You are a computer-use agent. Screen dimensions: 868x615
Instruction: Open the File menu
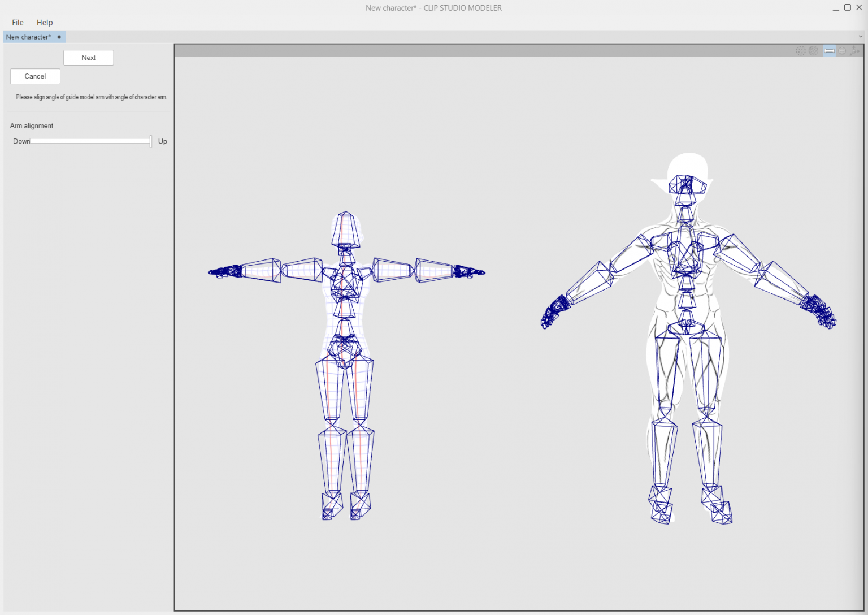(18, 23)
